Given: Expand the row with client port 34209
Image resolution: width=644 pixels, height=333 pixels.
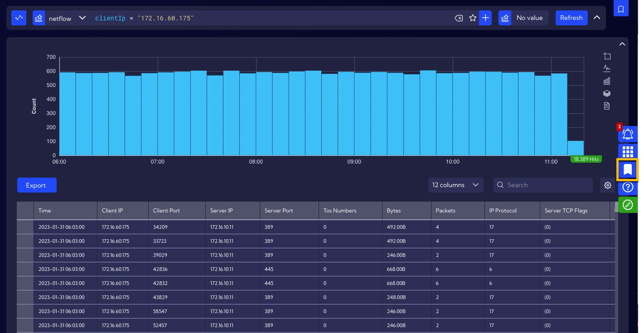Looking at the screenshot, I should (x=25, y=227).
